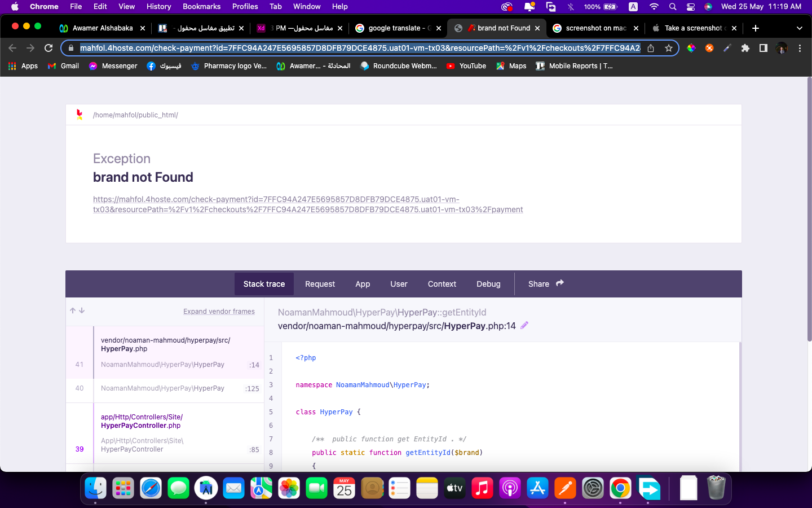Switch to the Request tab
This screenshot has width=812, height=508.
[320, 284]
